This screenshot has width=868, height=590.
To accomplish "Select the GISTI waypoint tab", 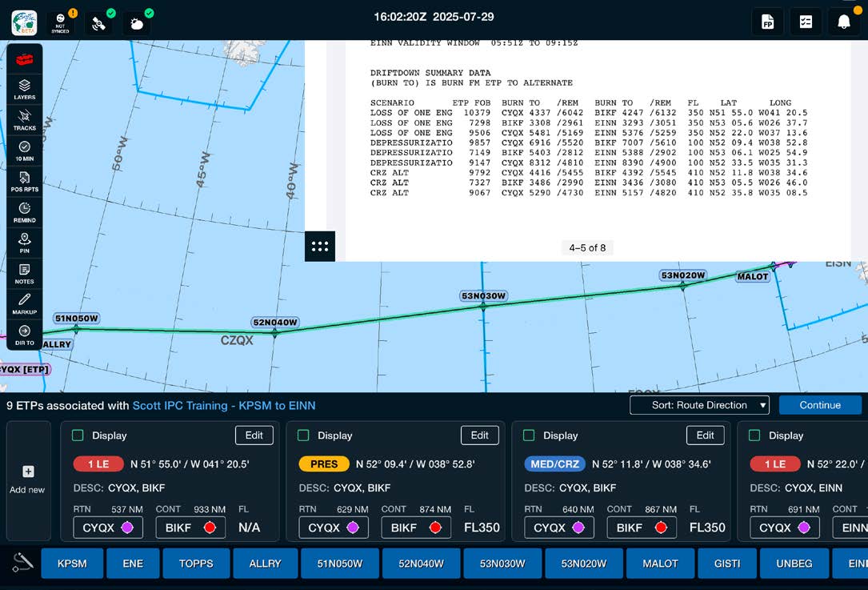I will (x=727, y=564).
